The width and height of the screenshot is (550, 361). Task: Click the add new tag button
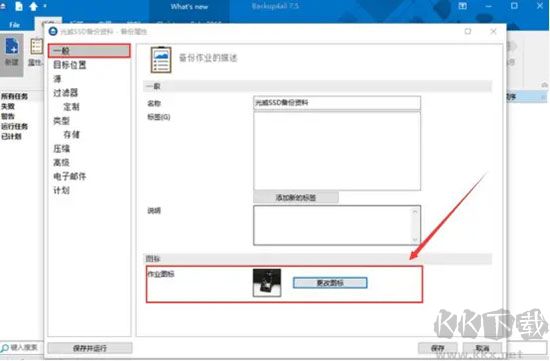point(296,198)
